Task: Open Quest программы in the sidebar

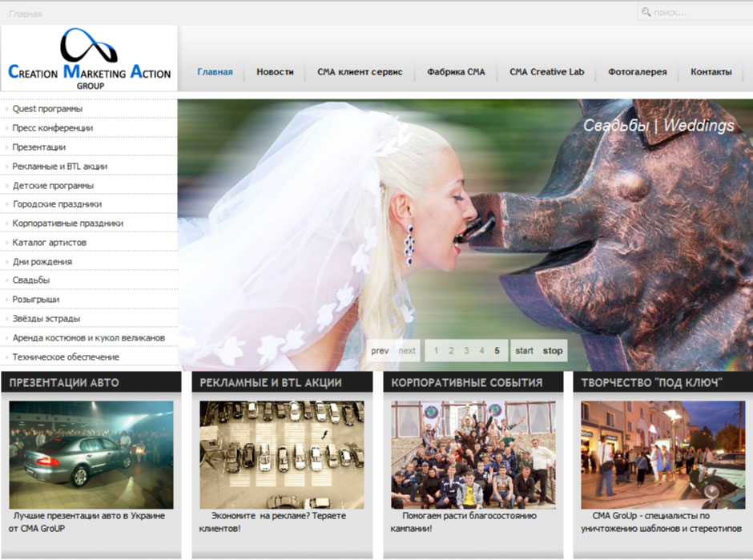Action: pos(47,109)
